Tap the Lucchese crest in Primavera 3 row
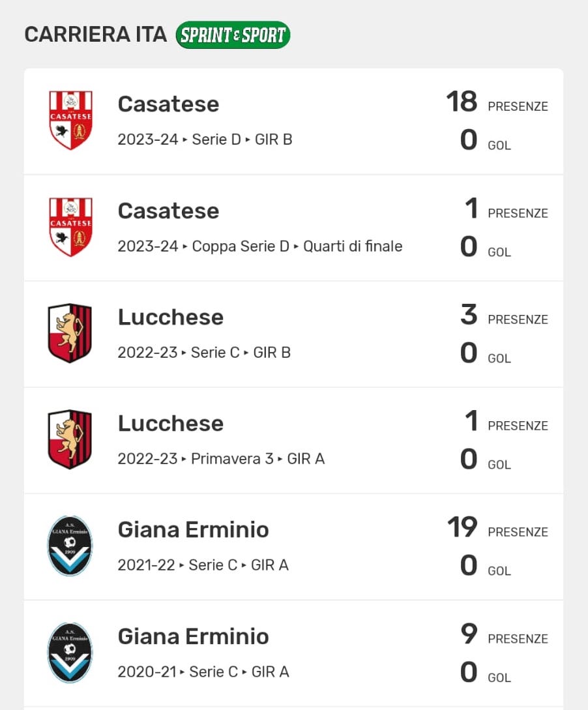This screenshot has width=588, height=710. (x=70, y=439)
